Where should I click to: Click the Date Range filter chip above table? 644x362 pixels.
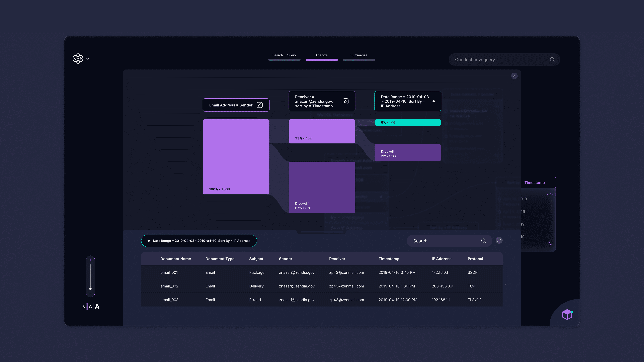pyautogui.click(x=199, y=241)
